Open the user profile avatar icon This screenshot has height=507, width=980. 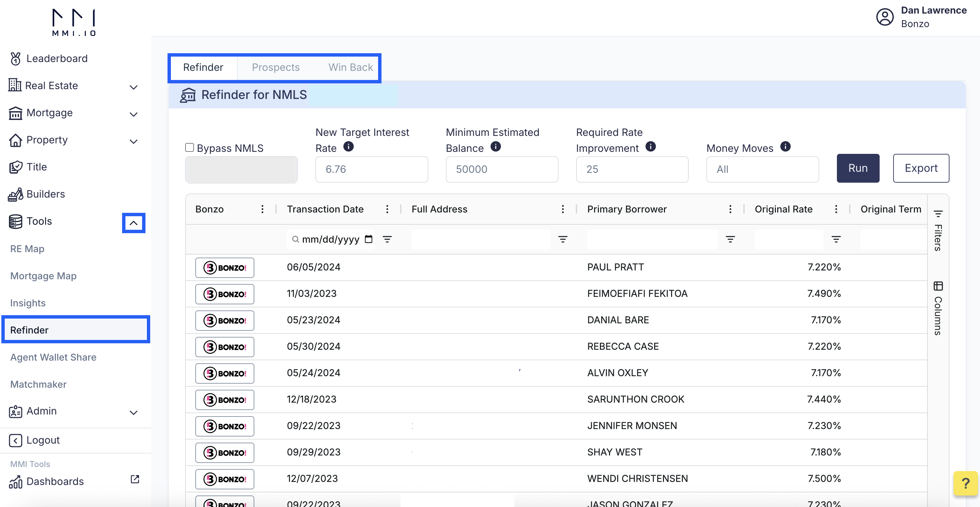(x=885, y=17)
